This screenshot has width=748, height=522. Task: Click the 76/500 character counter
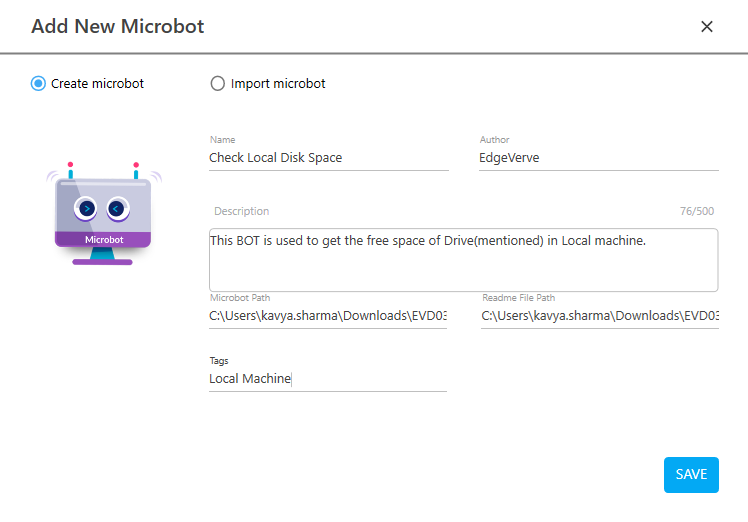pyautogui.click(x=697, y=212)
